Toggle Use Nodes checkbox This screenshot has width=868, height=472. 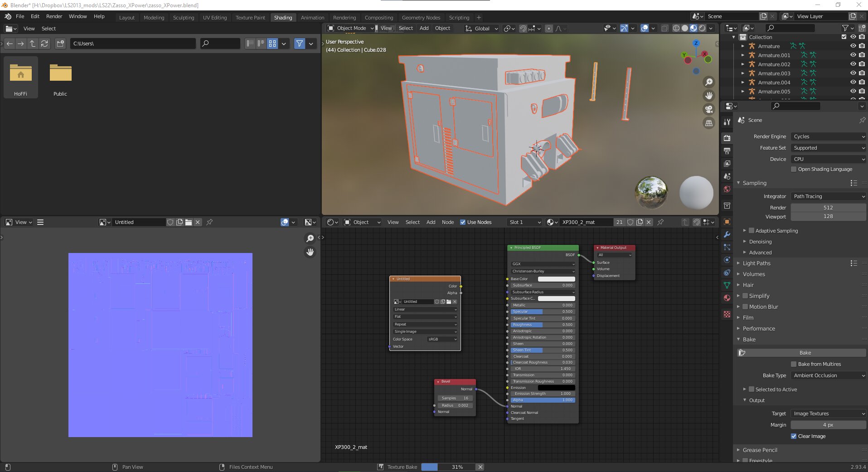[463, 222]
